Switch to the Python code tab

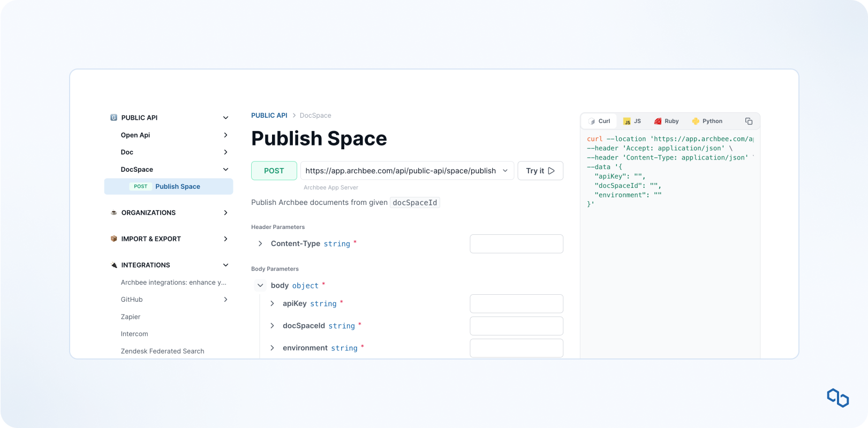(707, 121)
